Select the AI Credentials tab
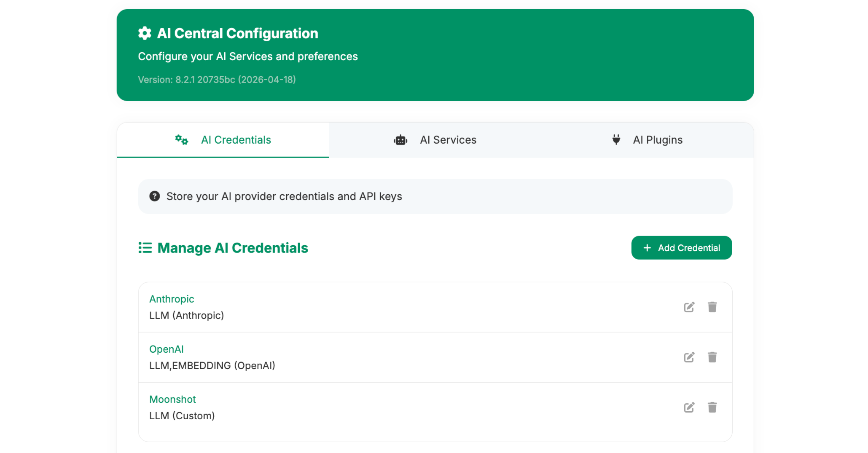868x453 pixels. pos(236,140)
